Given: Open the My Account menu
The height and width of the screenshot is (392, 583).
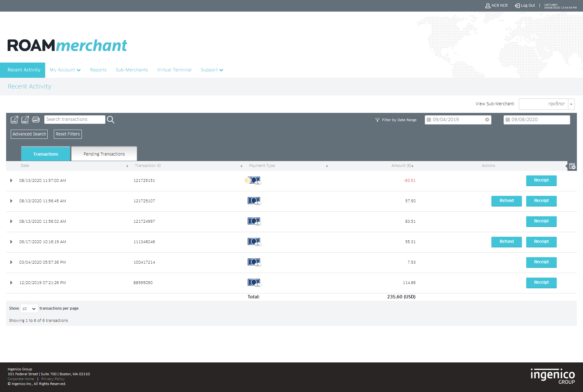Looking at the screenshot, I should click(x=65, y=70).
